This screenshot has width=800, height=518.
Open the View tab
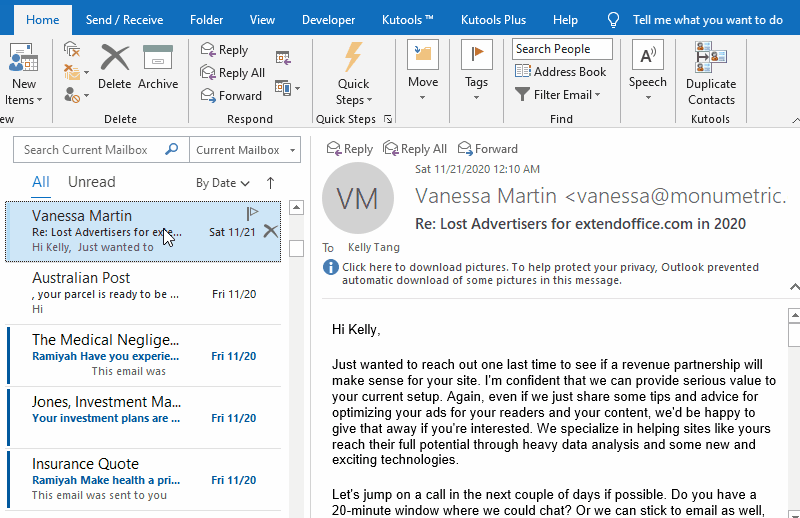(262, 20)
